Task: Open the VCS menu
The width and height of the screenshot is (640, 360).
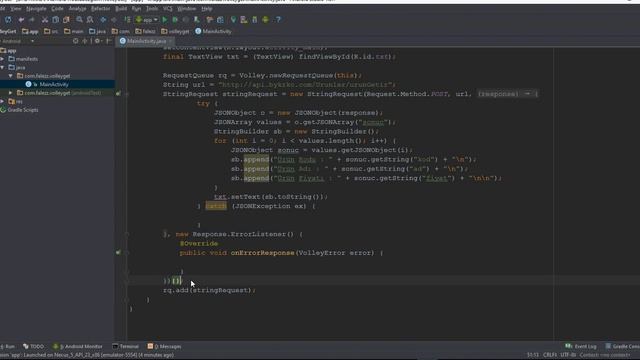Action: (168, 9)
